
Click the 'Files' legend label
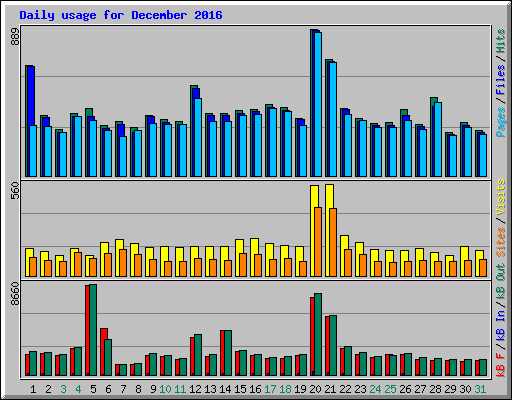click(x=500, y=80)
